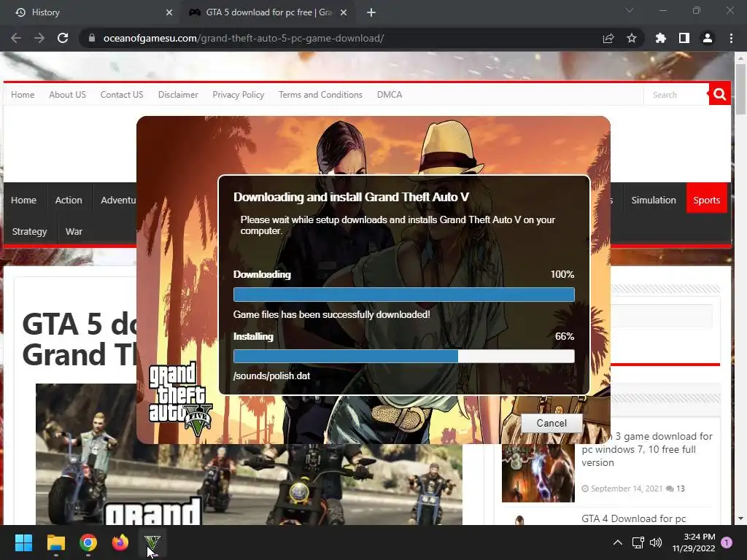Image resolution: width=747 pixels, height=560 pixels.
Task: Open Chrome from the taskbar
Action: click(88, 542)
